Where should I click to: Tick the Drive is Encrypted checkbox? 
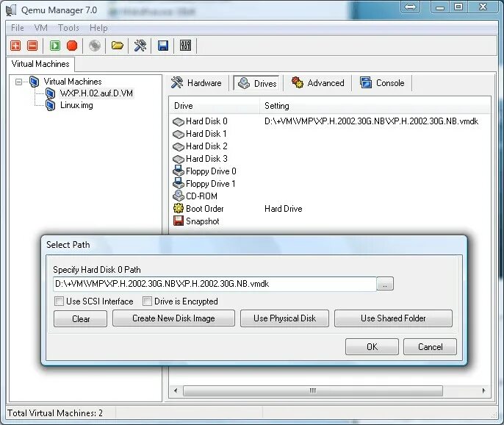point(147,301)
